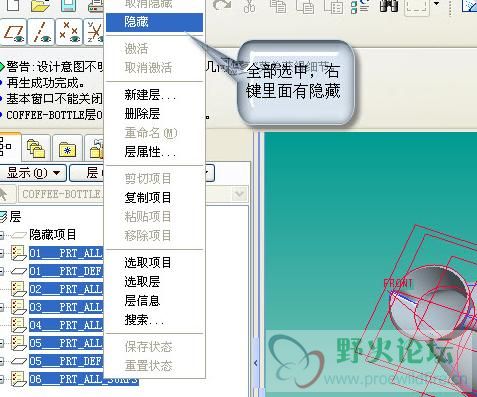The image size is (477, 397).
Task: Switch to the favorites tab with star folder
Action: (67, 148)
